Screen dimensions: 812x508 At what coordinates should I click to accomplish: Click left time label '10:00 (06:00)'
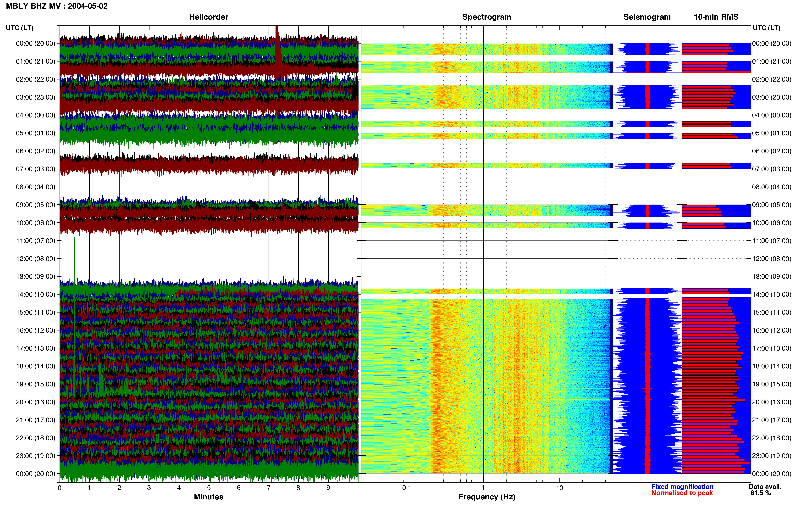[x=36, y=223]
